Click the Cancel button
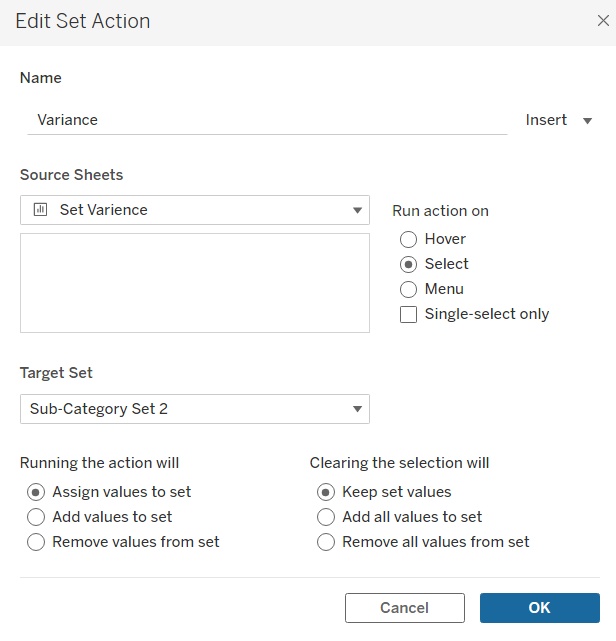Image resolution: width=616 pixels, height=641 pixels. point(405,608)
